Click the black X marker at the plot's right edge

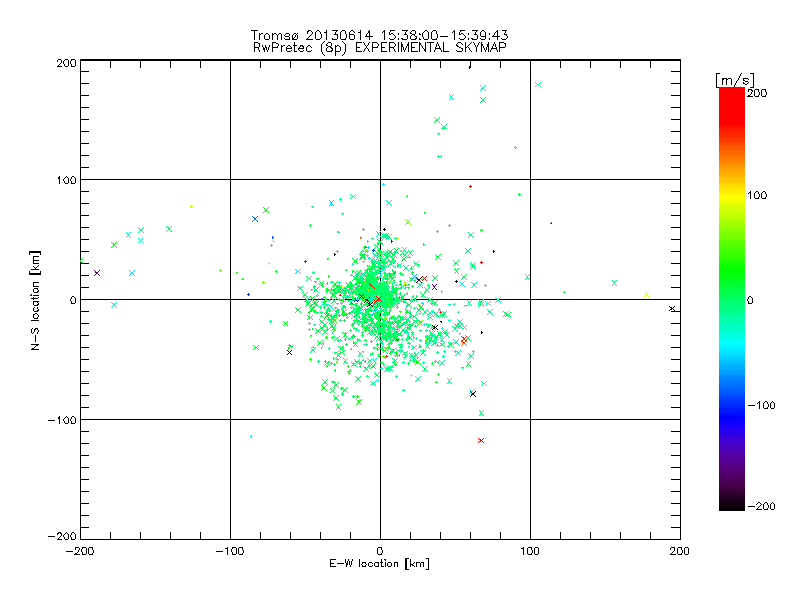tap(672, 309)
